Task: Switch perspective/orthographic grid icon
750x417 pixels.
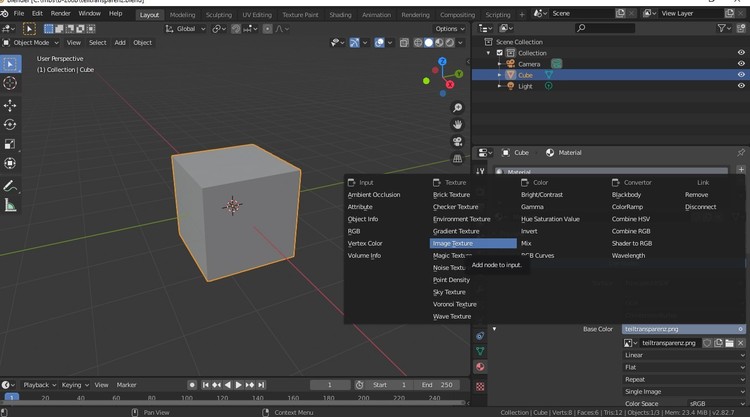Action: [457, 159]
